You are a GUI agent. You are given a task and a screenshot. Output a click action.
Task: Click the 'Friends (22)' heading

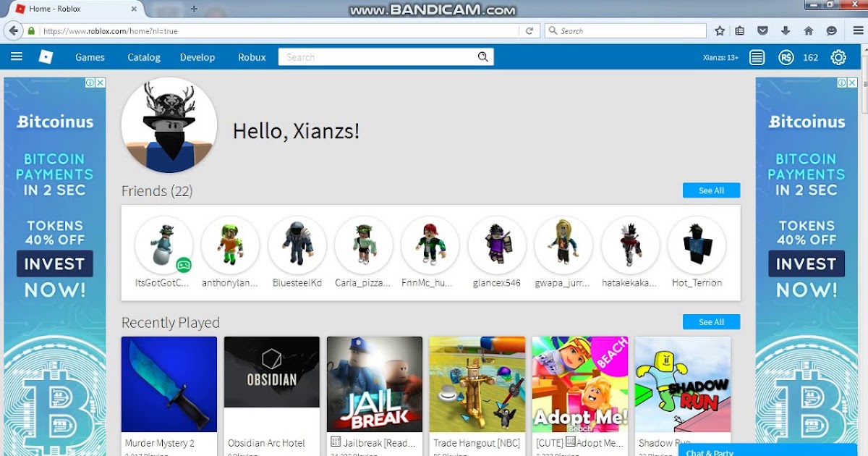point(157,191)
